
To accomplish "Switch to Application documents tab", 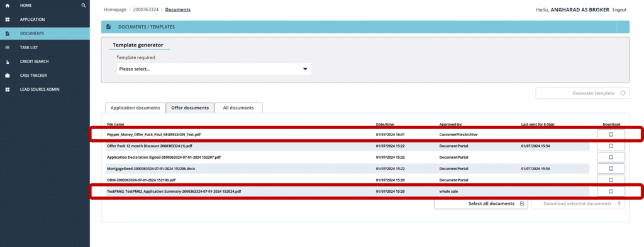I will coord(135,108).
